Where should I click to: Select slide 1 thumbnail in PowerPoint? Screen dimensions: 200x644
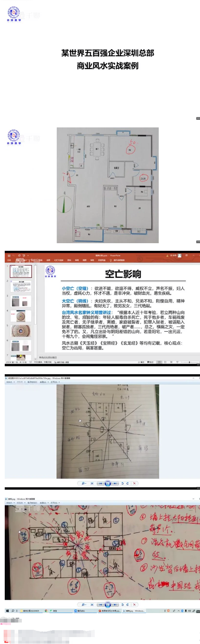(x=21, y=271)
